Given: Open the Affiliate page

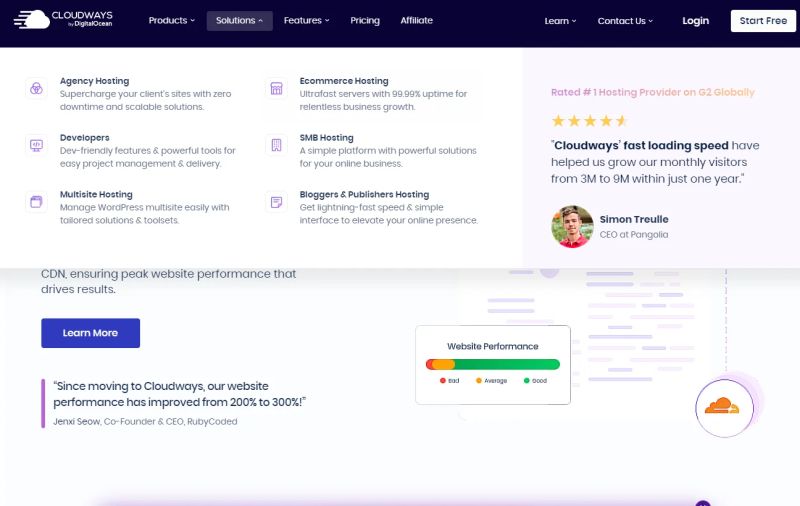Looking at the screenshot, I should coord(416,20).
